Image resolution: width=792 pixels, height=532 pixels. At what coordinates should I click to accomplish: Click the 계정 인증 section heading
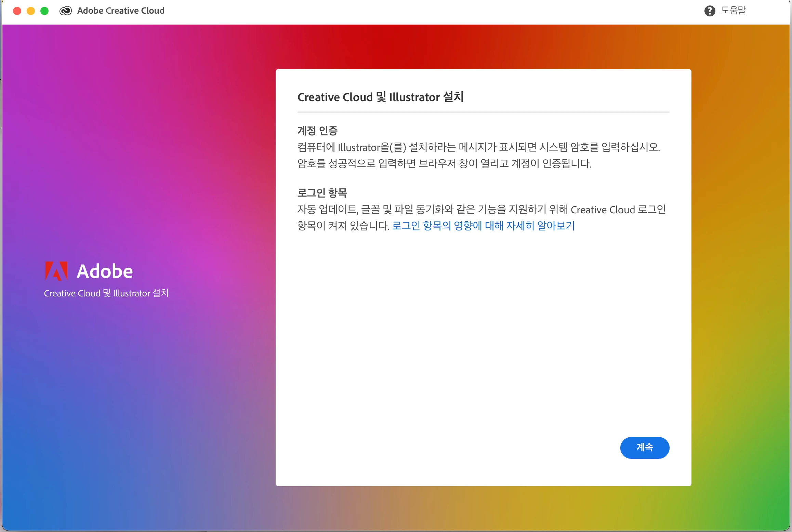pyautogui.click(x=317, y=130)
